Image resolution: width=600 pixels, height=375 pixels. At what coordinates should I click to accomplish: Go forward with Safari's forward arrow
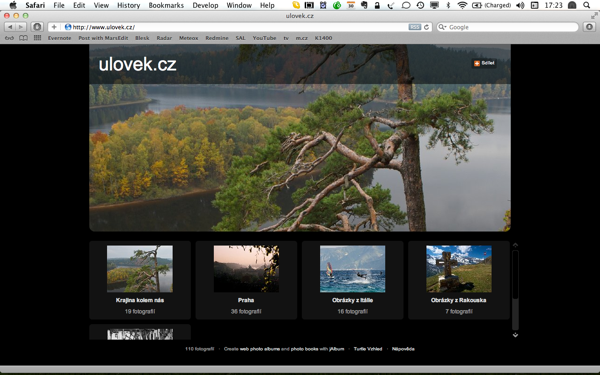pyautogui.click(x=21, y=27)
